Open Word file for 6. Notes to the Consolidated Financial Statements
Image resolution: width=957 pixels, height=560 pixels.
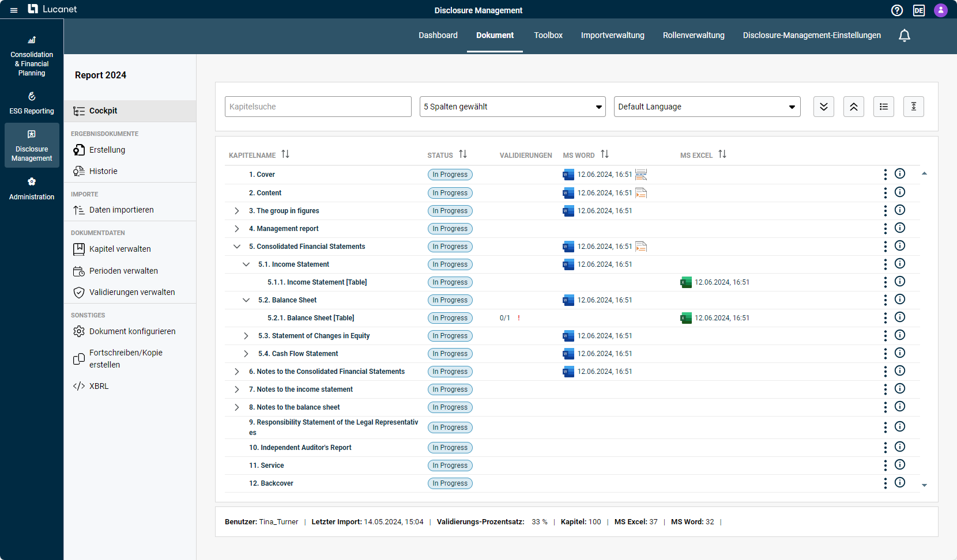(x=568, y=372)
